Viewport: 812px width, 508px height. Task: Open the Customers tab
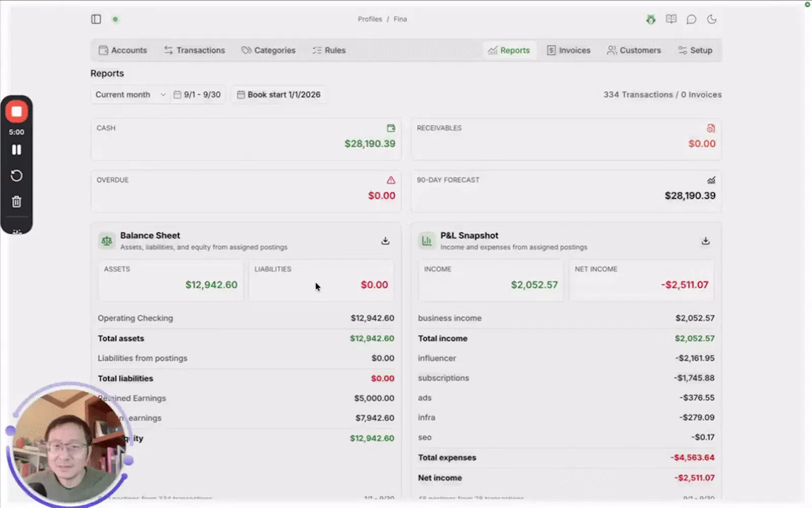634,50
